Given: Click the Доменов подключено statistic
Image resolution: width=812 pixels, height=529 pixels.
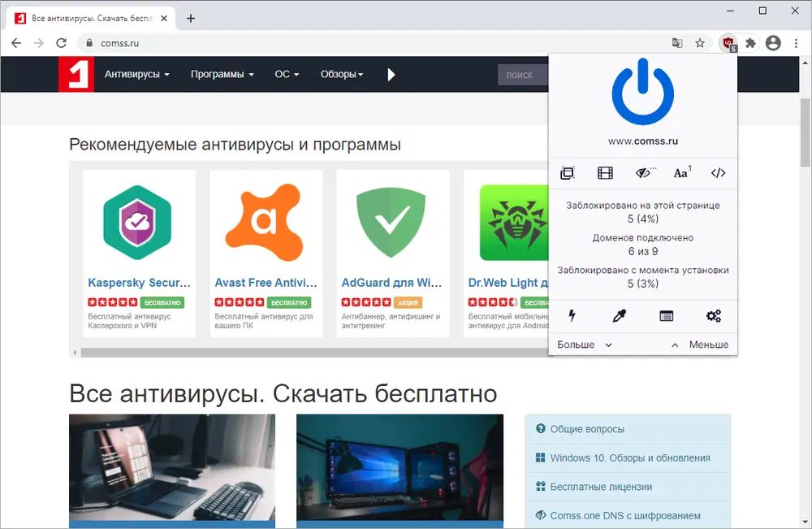Looking at the screenshot, I should pos(642,245).
